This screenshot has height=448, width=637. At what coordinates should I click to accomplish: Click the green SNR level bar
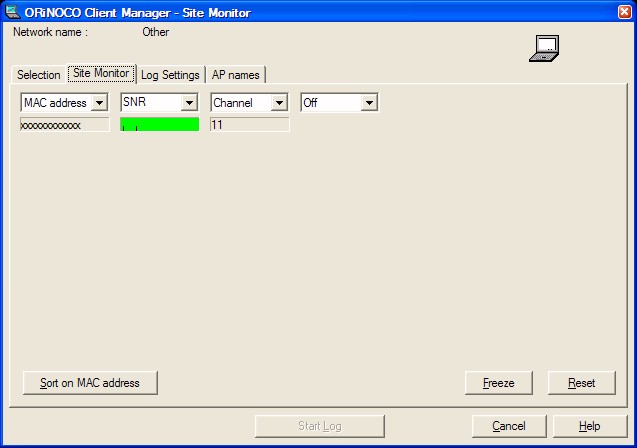click(159, 124)
